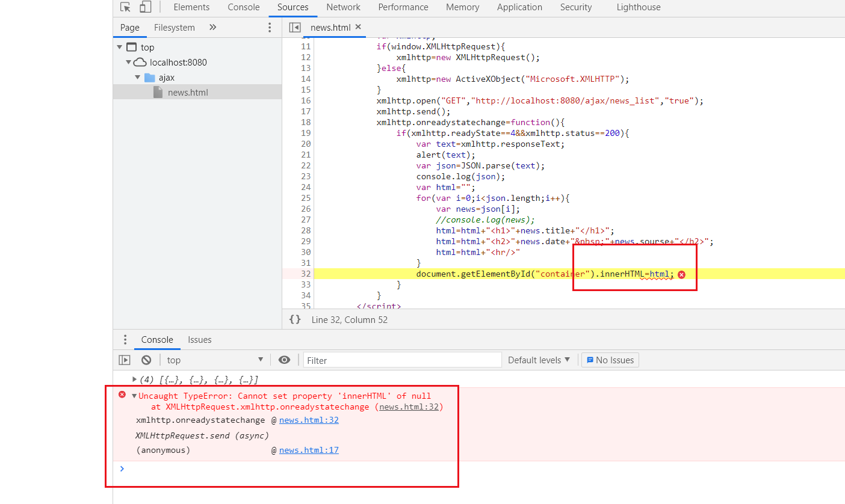Click the 'Line 32, Column 52' status text
The width and height of the screenshot is (845, 504).
pyautogui.click(x=350, y=319)
